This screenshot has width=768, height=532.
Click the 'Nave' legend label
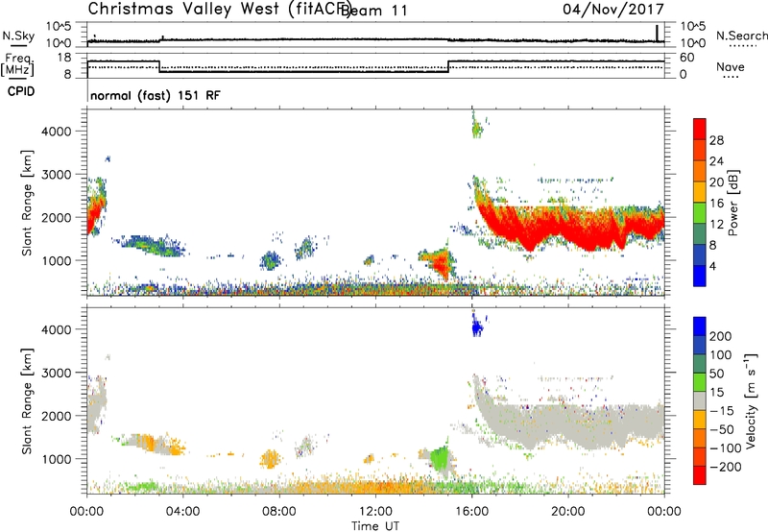coord(731,67)
